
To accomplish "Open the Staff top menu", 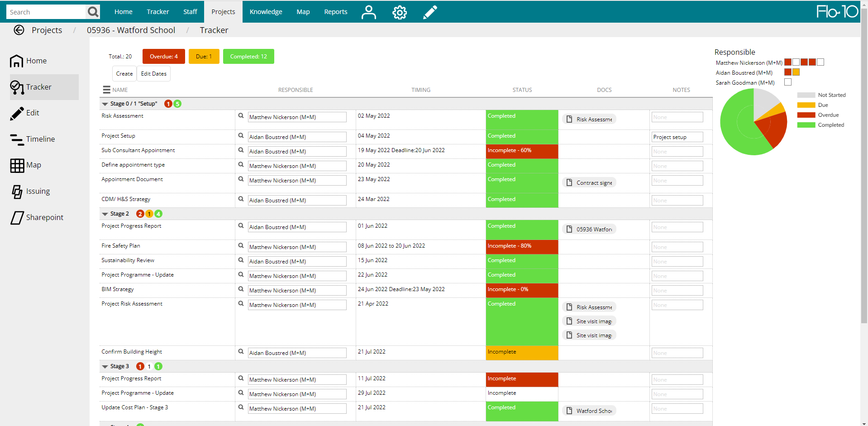I will pos(190,12).
